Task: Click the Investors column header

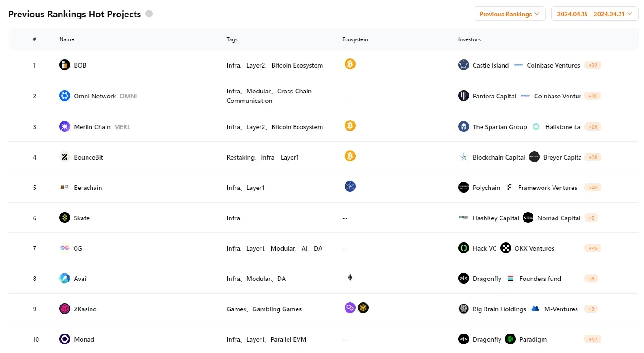Action: pyautogui.click(x=469, y=39)
